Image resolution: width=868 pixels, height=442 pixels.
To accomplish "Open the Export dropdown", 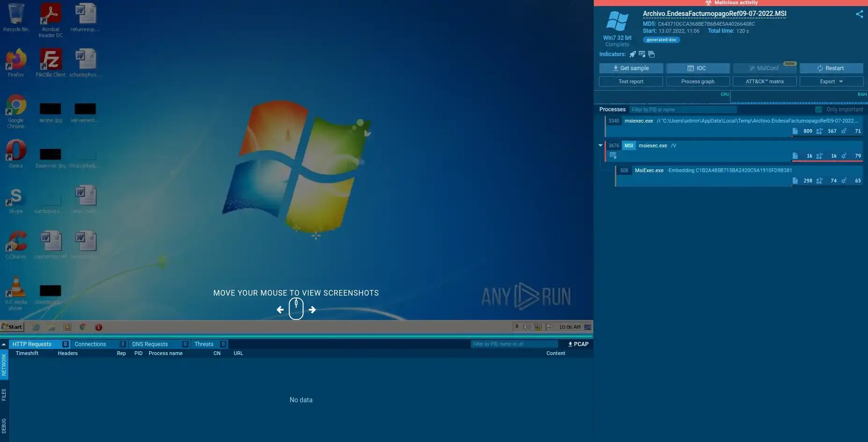I will 832,81.
